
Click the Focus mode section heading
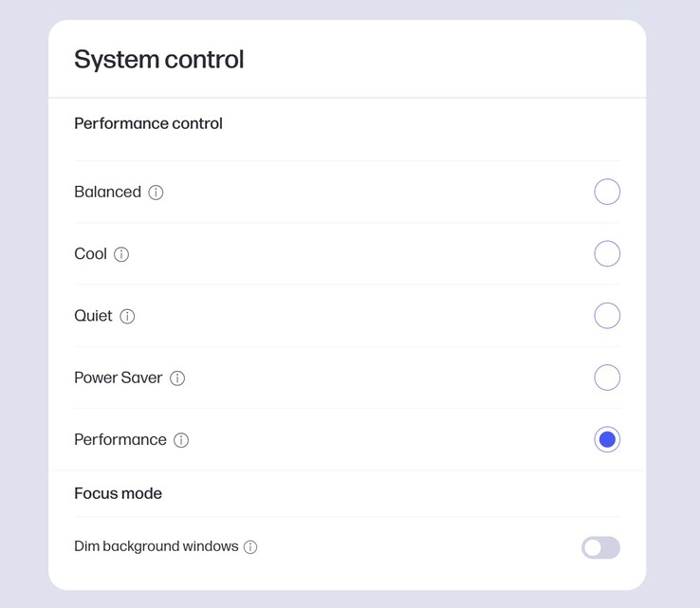118,493
